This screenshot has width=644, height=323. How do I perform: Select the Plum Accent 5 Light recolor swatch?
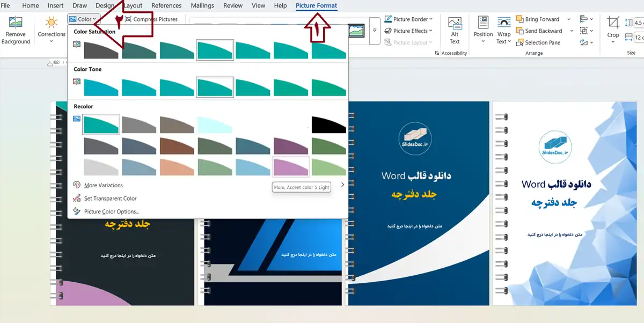pyautogui.click(x=291, y=167)
